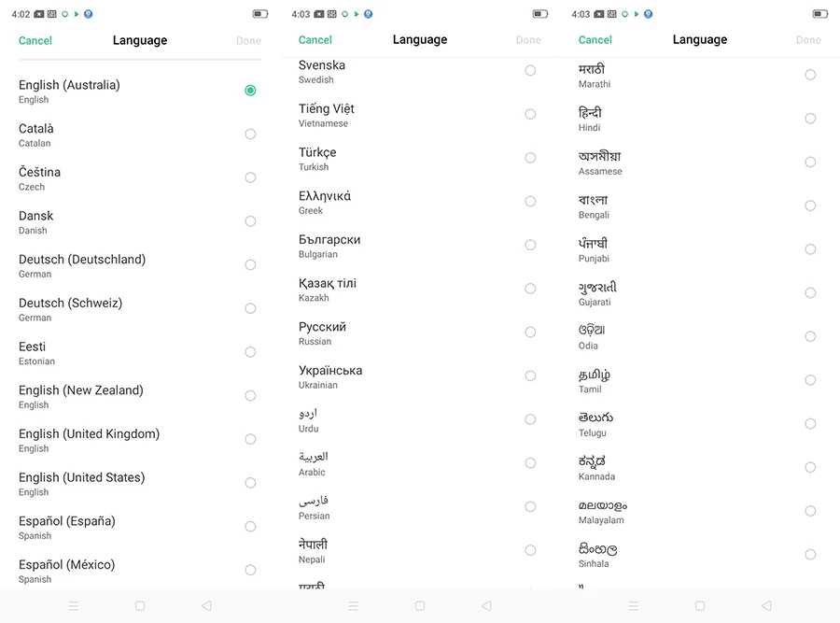The width and height of the screenshot is (840, 623).
Task: Tap the recent apps menu icon in right phone
Action: (x=634, y=606)
